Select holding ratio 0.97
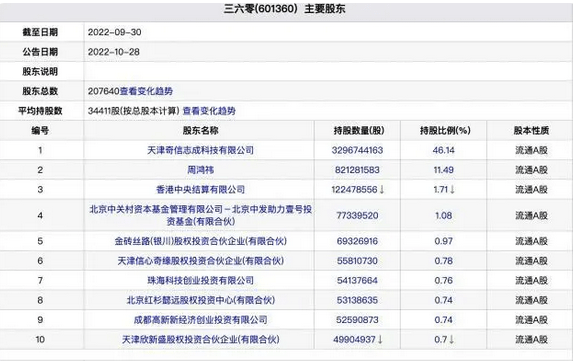Screen dimensions: 573x361 click(443, 241)
